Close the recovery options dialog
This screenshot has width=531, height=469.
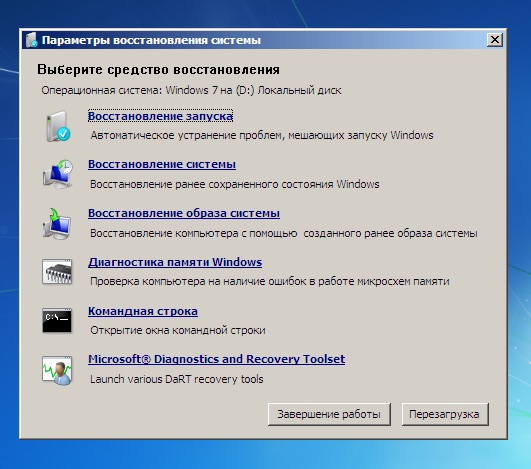coord(495,40)
